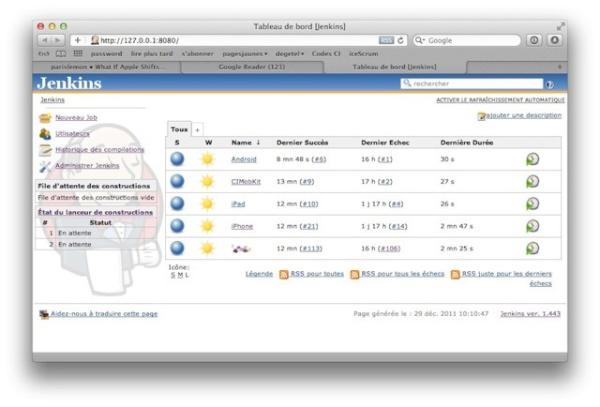Sort the table by Name column
This screenshot has width=600, height=407.
coord(245,143)
